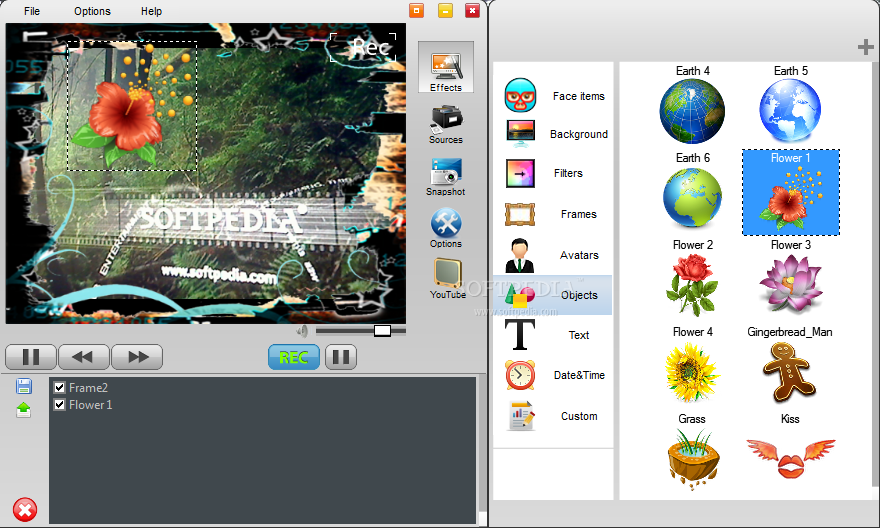Choose the Earth 4 object
The image size is (880, 528).
692,104
